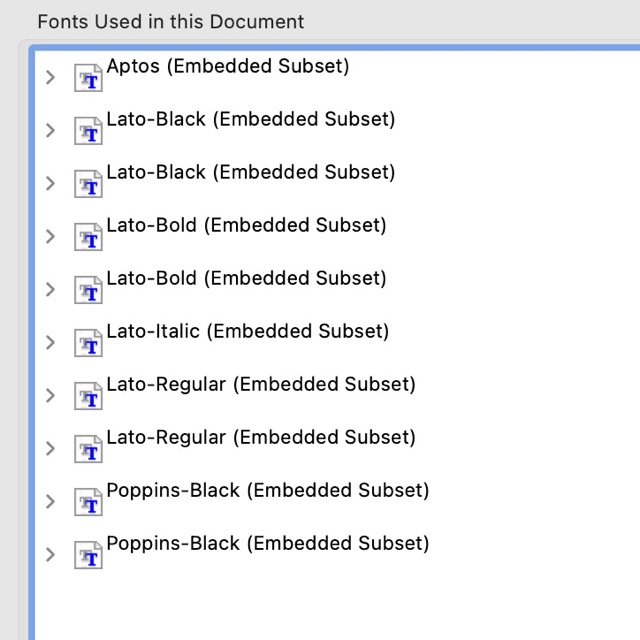
Task: Click the font icon beside Aptos
Action: 88,77
